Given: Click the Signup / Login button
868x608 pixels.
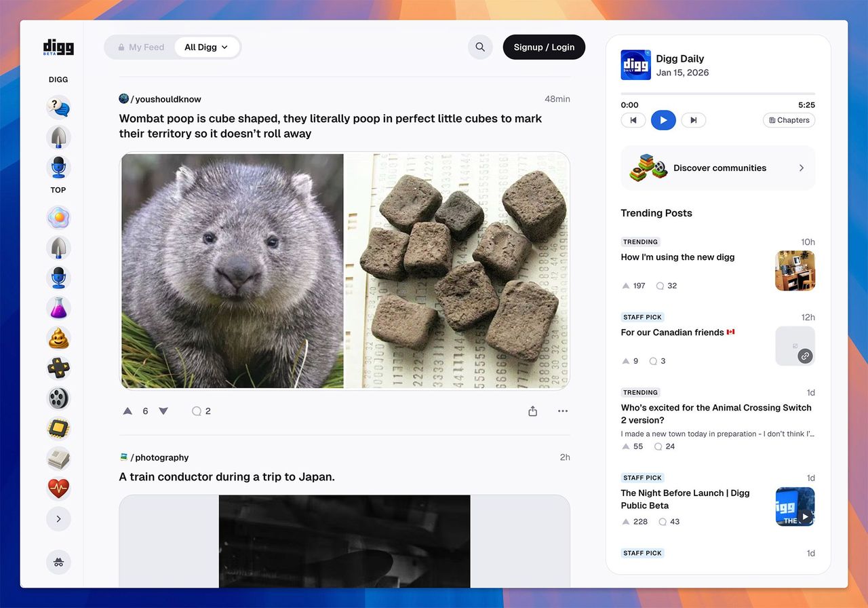Looking at the screenshot, I should click(544, 47).
